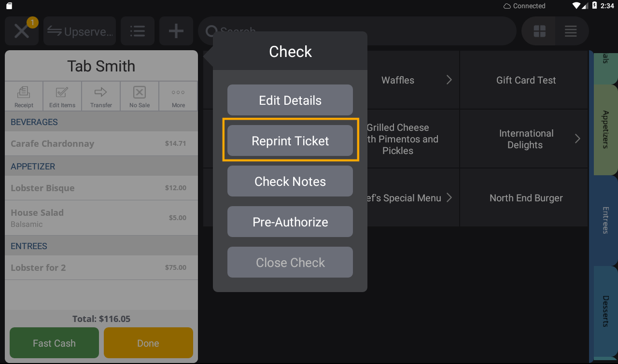Select the Transfer icon

point(100,96)
